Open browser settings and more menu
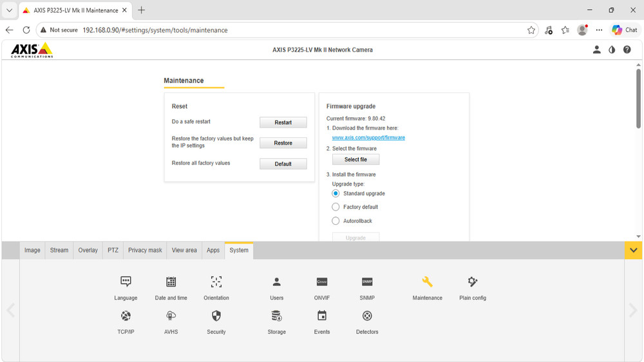 [x=599, y=30]
